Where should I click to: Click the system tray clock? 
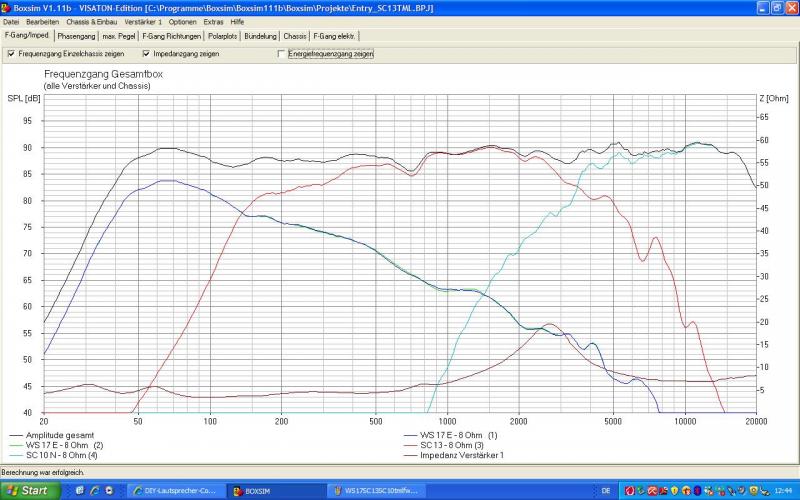coord(781,491)
